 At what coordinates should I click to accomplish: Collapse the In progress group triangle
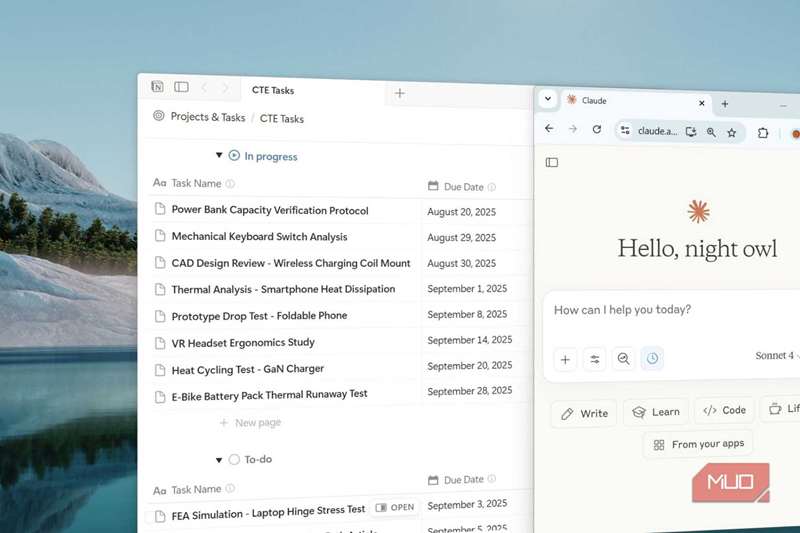coord(219,156)
